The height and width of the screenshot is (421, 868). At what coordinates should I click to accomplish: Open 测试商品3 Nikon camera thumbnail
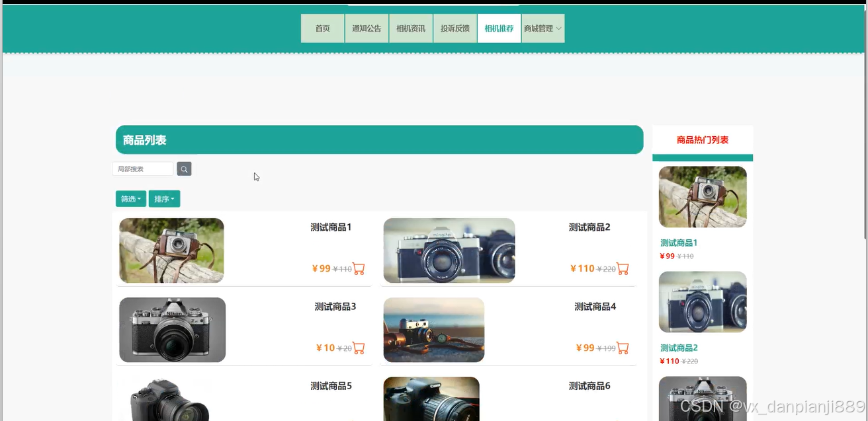(x=173, y=330)
